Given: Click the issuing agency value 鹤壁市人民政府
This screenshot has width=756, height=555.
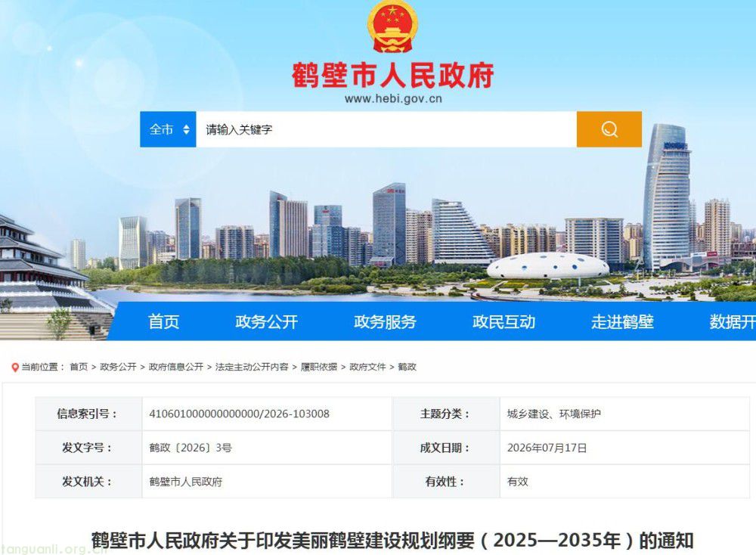Looking at the screenshot, I should (x=186, y=481).
